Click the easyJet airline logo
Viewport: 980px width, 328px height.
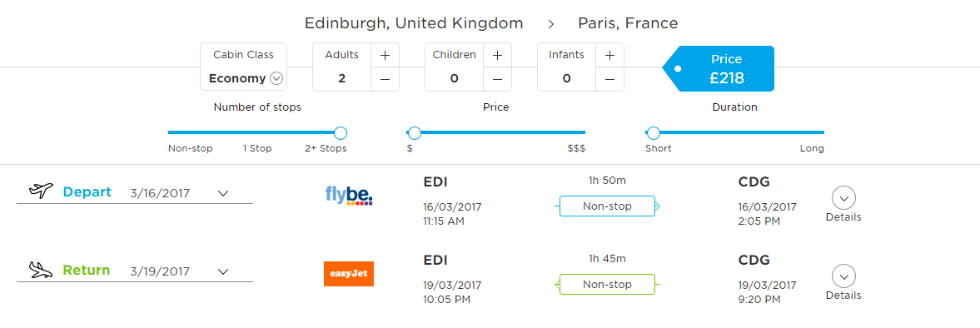(x=349, y=274)
